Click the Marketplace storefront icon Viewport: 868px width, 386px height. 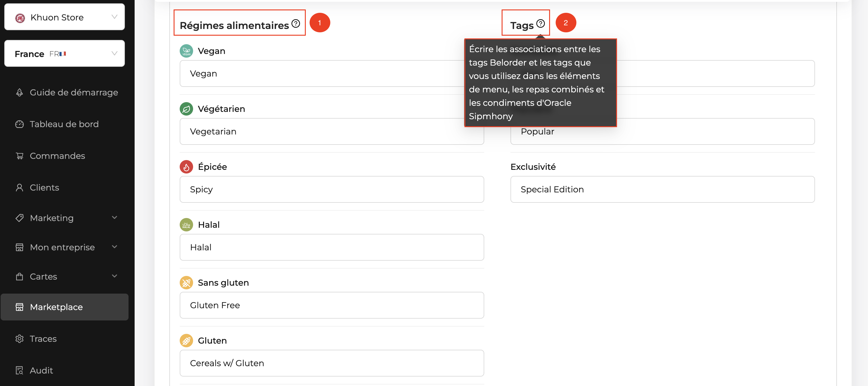[19, 307]
